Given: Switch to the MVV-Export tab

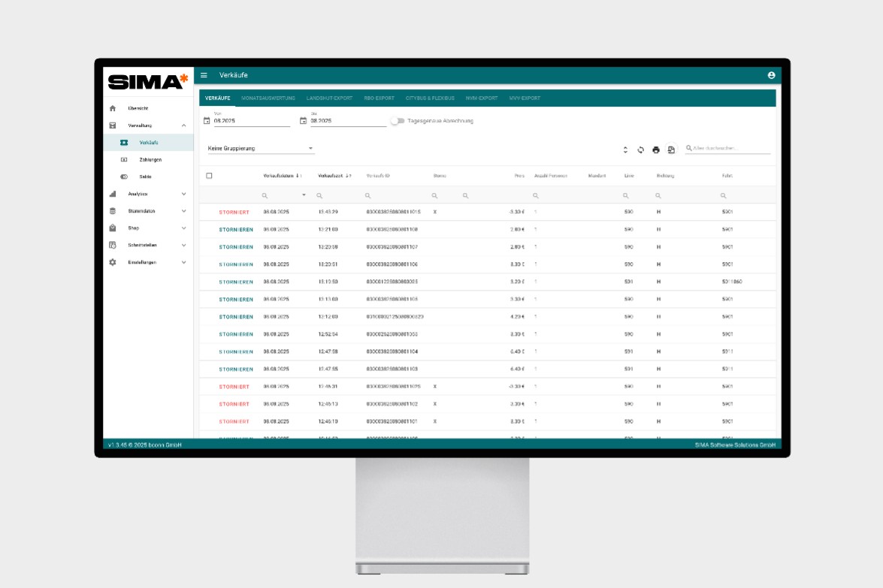Looking at the screenshot, I should click(x=525, y=98).
